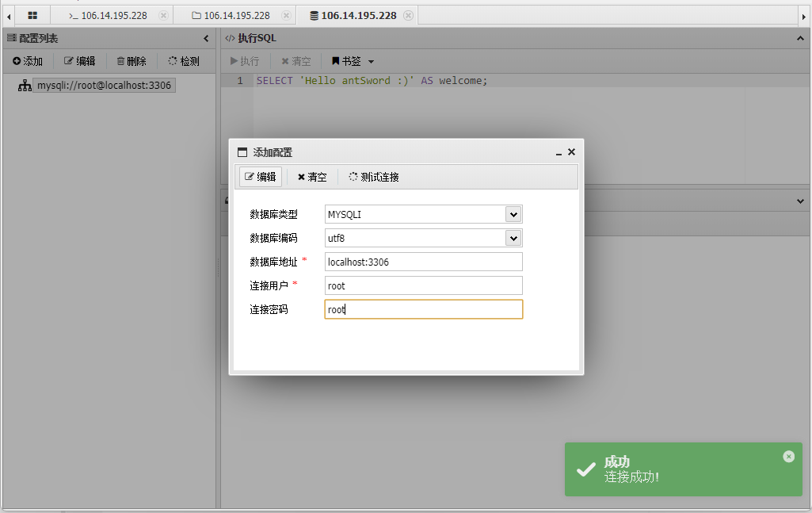Click the 连接密码 input field
812x513 pixels.
click(424, 309)
